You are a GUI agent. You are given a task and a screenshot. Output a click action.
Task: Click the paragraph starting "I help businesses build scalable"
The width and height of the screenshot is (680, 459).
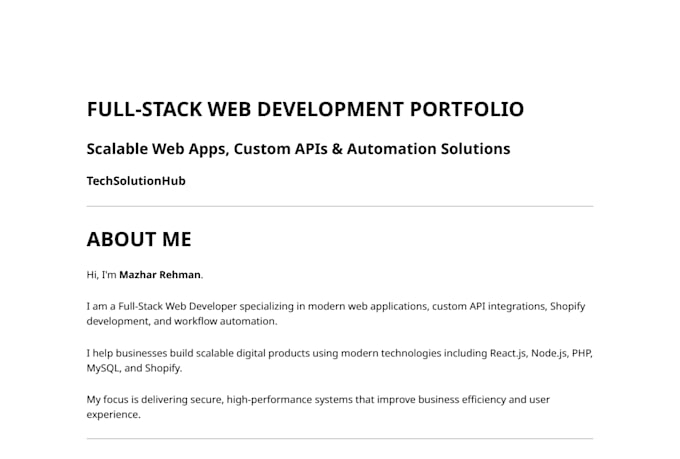click(x=340, y=361)
